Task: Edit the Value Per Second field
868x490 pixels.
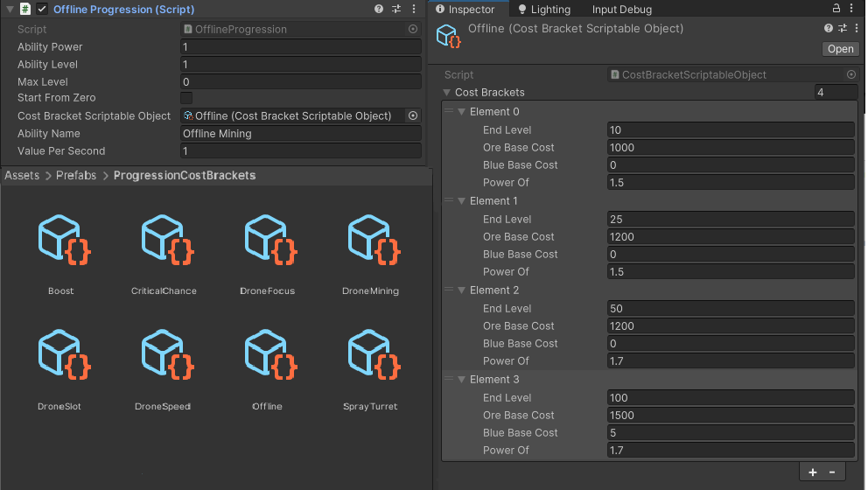Action: pyautogui.click(x=301, y=151)
